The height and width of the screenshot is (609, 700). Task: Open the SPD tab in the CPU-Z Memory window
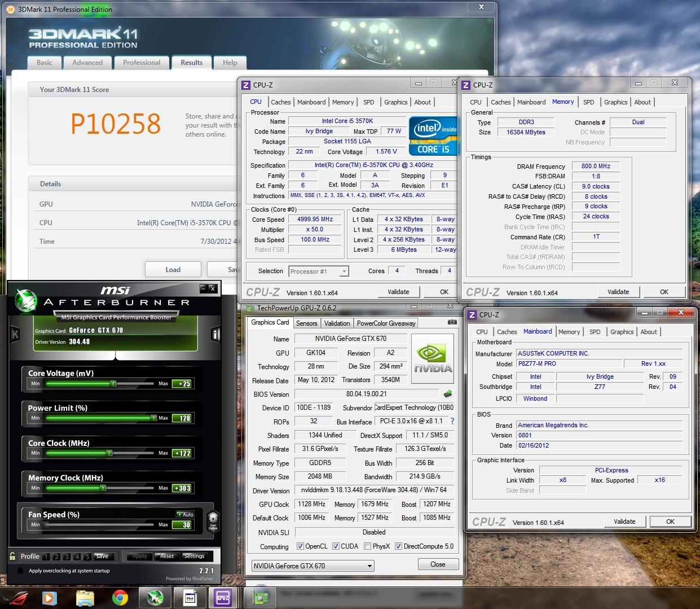pos(588,102)
